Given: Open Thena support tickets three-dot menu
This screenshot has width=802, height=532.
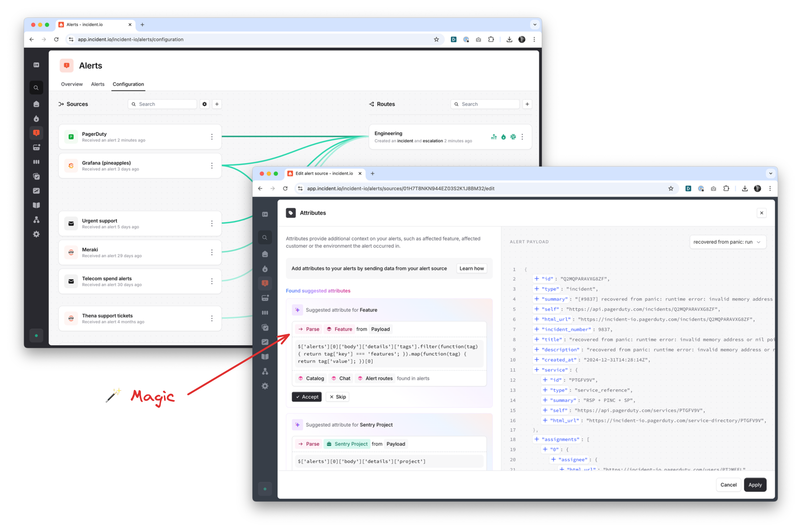Looking at the screenshot, I should (212, 318).
